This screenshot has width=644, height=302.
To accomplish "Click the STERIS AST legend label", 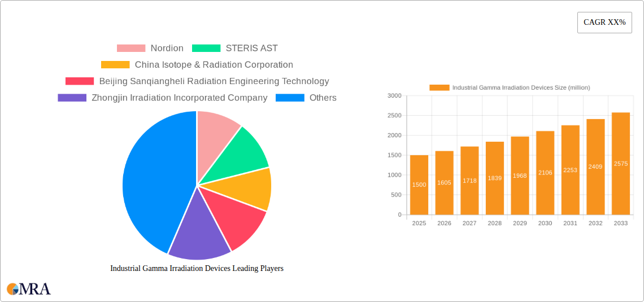I will [x=252, y=48].
